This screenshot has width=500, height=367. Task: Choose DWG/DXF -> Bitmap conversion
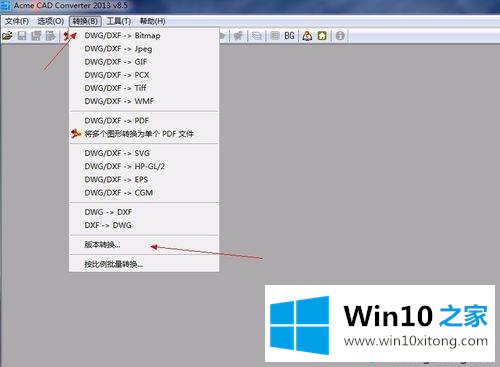pos(144,36)
